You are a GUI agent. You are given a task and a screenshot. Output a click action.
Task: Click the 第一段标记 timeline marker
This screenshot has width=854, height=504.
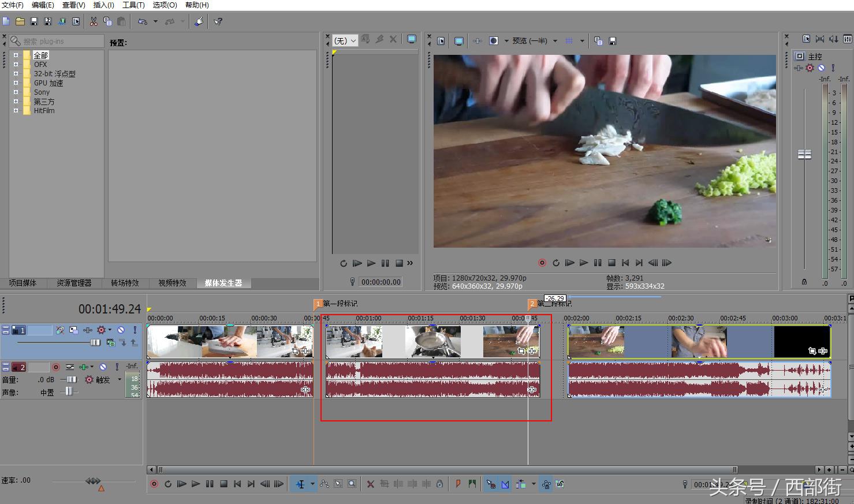pyautogui.click(x=318, y=304)
